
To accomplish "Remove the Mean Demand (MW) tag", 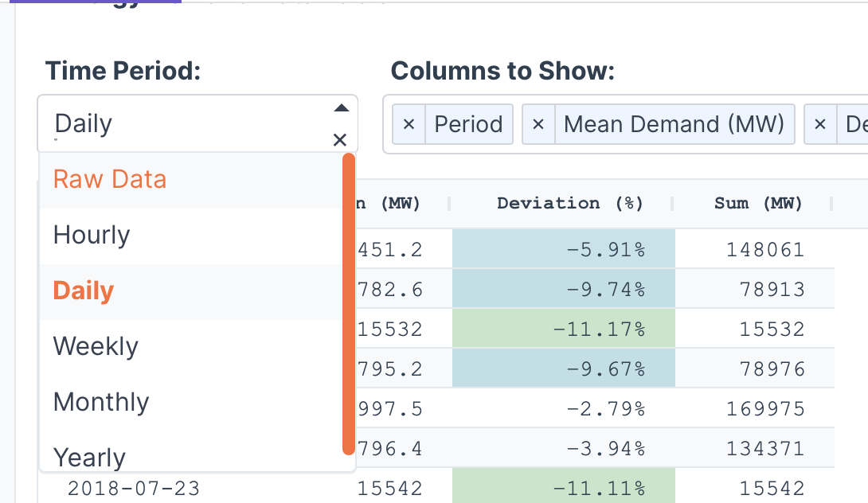I will 538,124.
